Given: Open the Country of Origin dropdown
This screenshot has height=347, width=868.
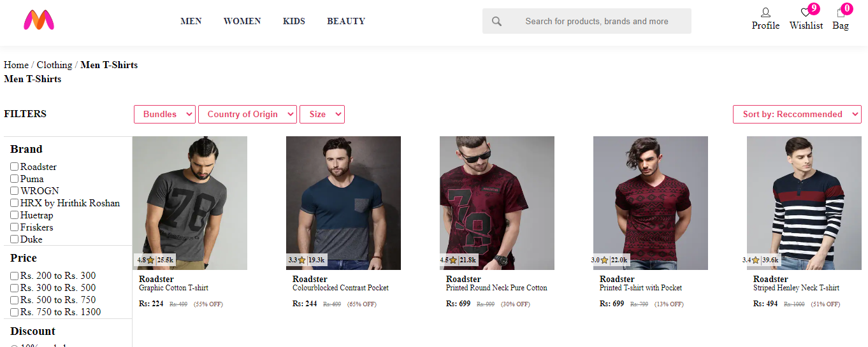Looking at the screenshot, I should pyautogui.click(x=247, y=115).
